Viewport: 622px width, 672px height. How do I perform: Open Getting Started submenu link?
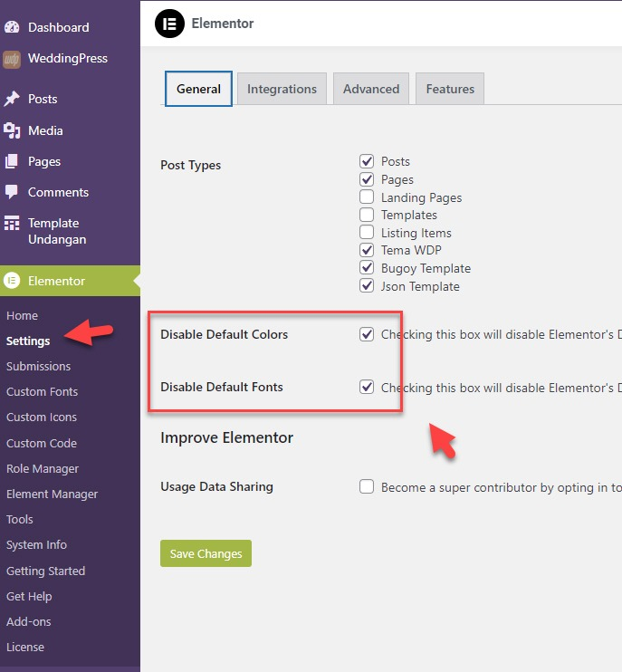[45, 571]
